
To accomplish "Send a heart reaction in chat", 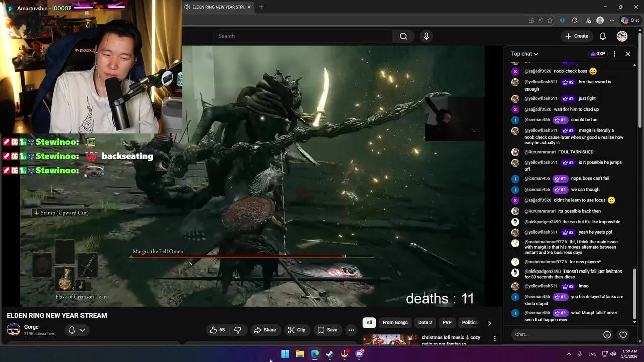I will pyautogui.click(x=623, y=335).
